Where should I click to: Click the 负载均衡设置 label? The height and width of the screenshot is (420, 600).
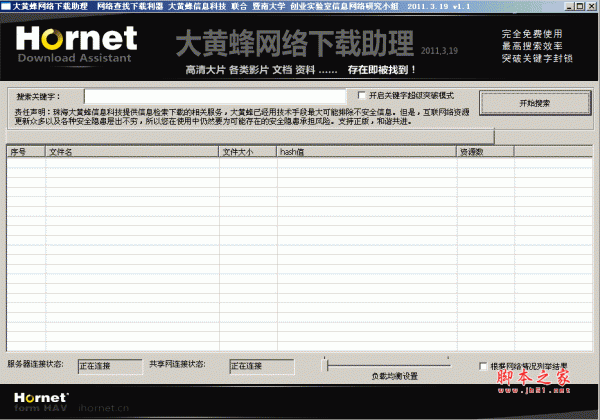(x=395, y=376)
